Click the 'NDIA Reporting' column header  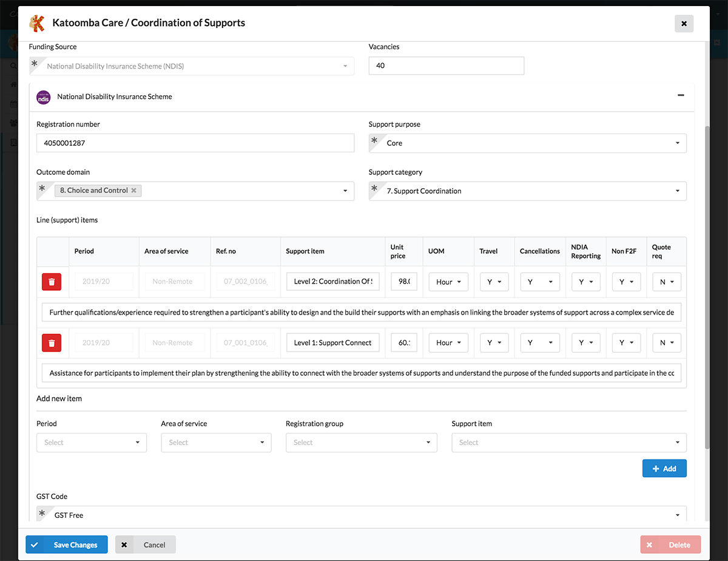pos(586,251)
